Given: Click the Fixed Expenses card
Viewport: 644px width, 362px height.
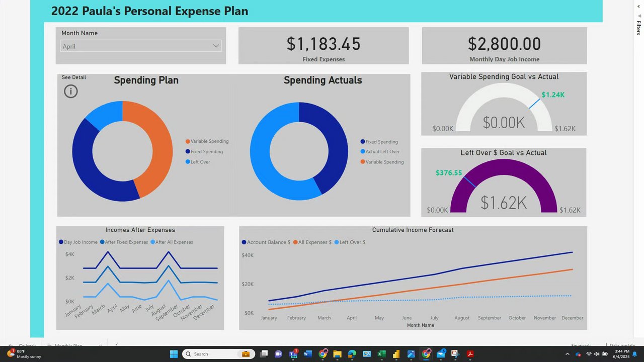Looking at the screenshot, I should pos(324,46).
